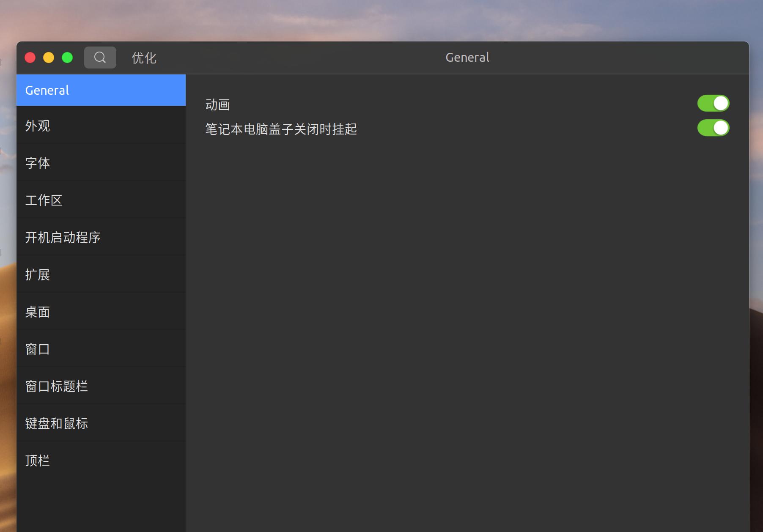Viewport: 763px width, 532px height.
Task: Click the 优化 title label
Action: tap(144, 58)
